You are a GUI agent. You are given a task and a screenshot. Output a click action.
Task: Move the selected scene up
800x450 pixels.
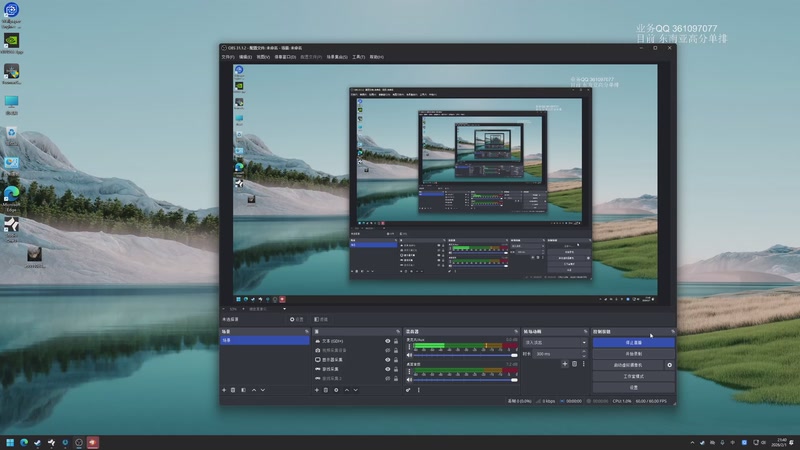tap(254, 390)
